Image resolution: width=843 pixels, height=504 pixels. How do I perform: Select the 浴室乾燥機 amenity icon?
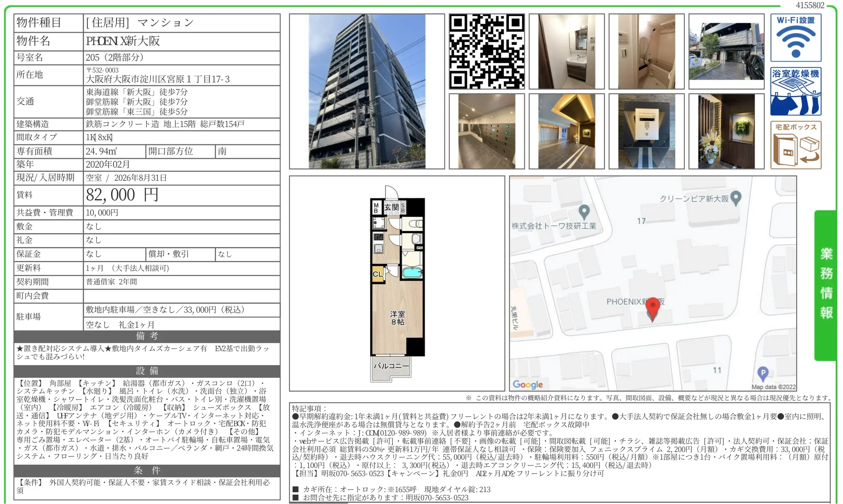tap(795, 91)
